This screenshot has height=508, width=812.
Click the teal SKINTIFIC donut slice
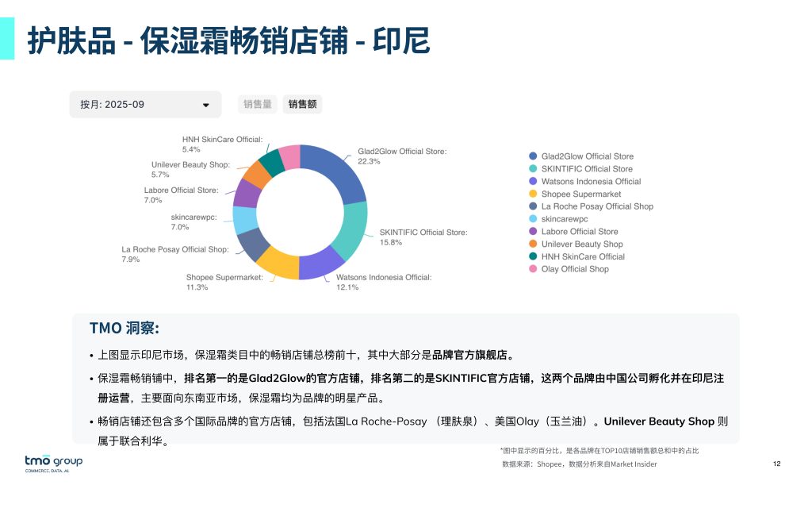351,231
